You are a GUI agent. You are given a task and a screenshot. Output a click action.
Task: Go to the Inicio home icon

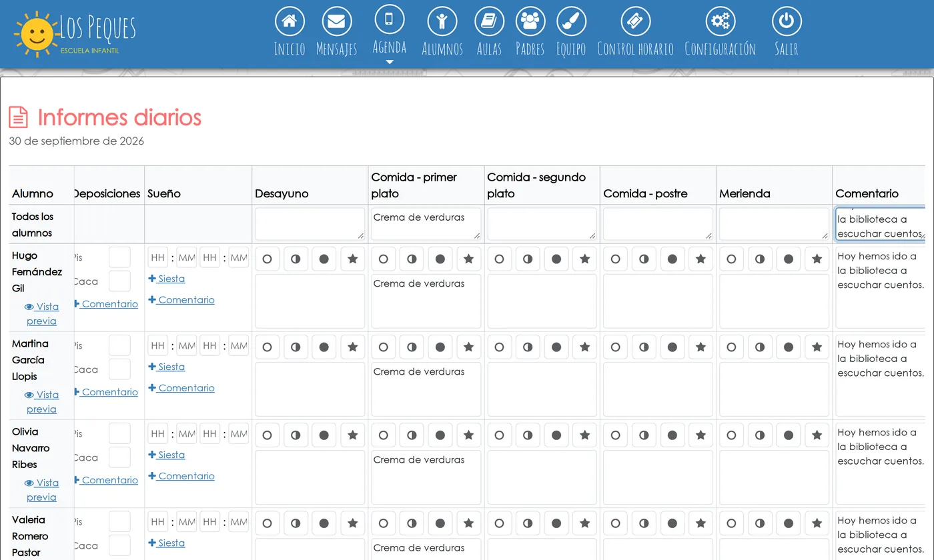pos(290,21)
